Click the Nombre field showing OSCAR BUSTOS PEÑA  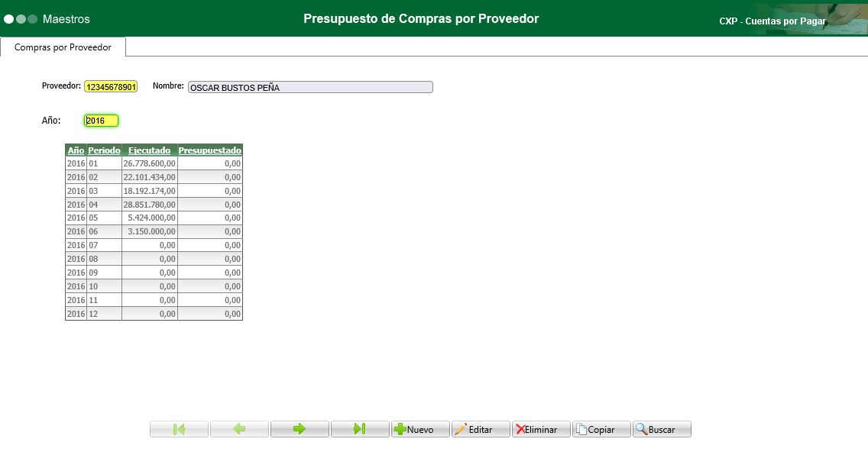tap(309, 86)
